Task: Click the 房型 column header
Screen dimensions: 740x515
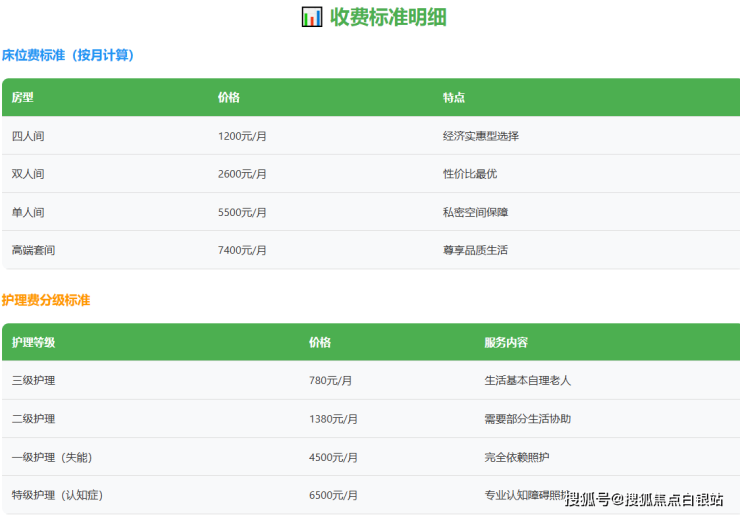Action: click(23, 98)
